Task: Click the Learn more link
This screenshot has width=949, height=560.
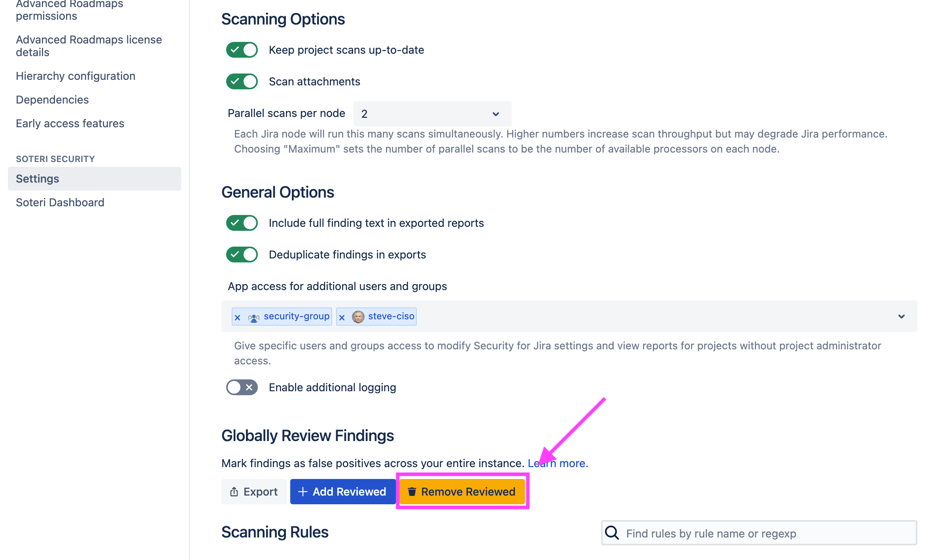Action: tap(558, 463)
